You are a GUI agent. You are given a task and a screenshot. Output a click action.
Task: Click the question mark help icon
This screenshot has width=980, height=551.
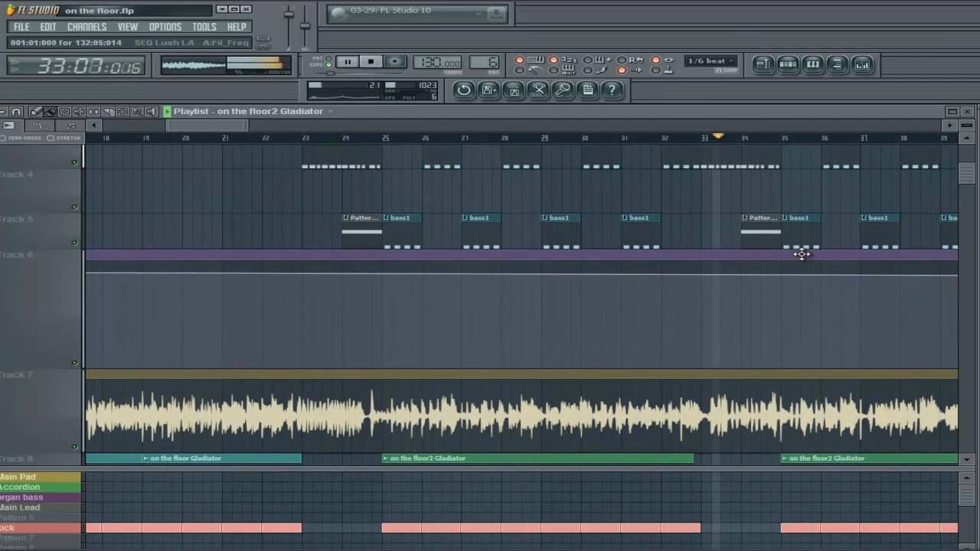[x=612, y=90]
